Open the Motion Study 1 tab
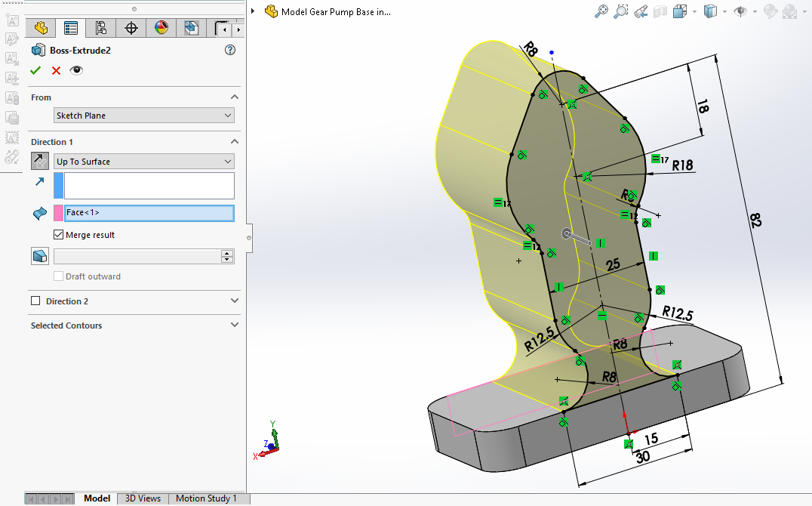Screen dimensions: 812x506 click(206, 498)
